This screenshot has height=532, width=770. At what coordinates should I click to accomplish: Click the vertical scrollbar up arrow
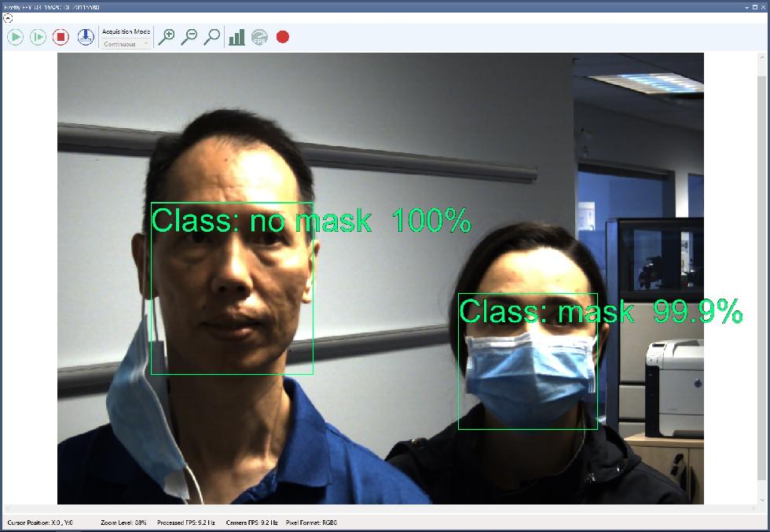point(762,58)
